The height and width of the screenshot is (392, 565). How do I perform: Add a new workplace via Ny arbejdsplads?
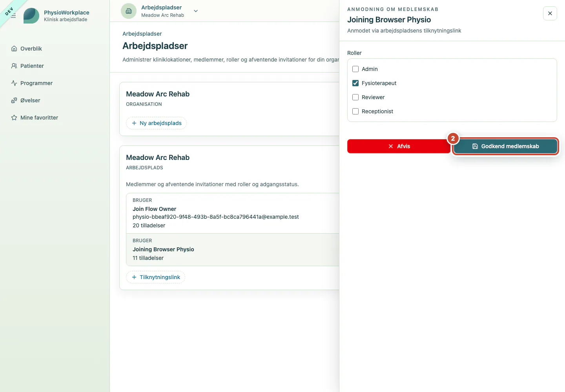tap(156, 123)
